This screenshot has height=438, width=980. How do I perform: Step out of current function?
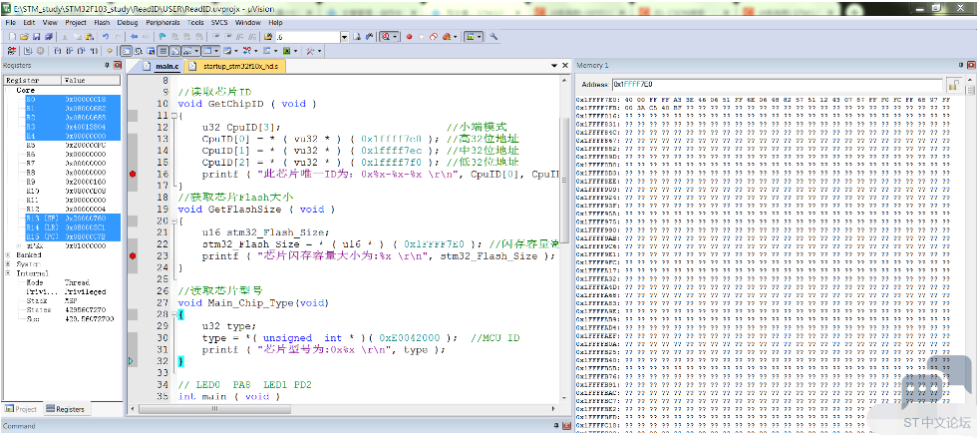coord(81,51)
